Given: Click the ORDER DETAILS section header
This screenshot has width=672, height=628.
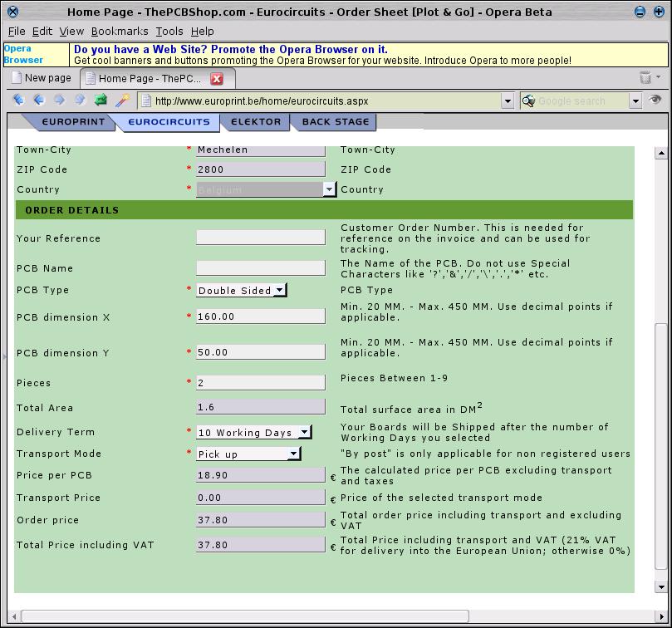Looking at the screenshot, I should (324, 210).
